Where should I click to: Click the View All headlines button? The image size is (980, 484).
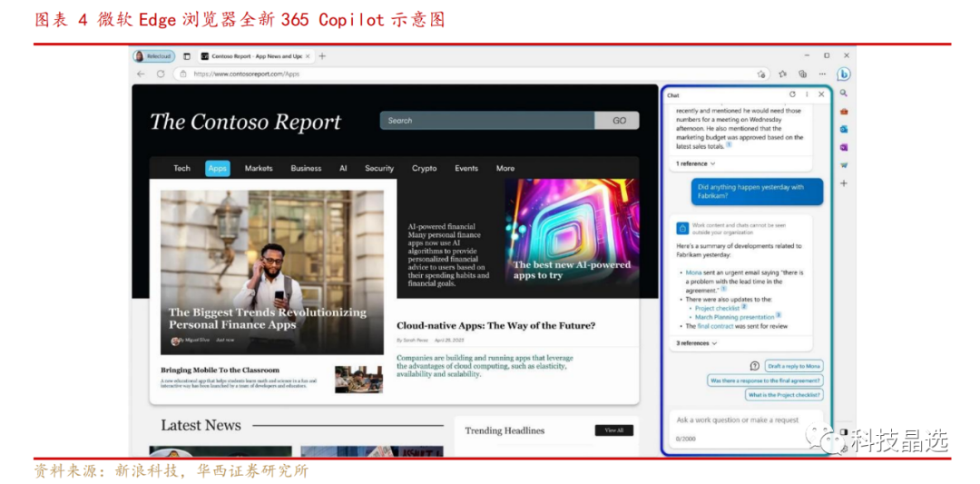613,430
